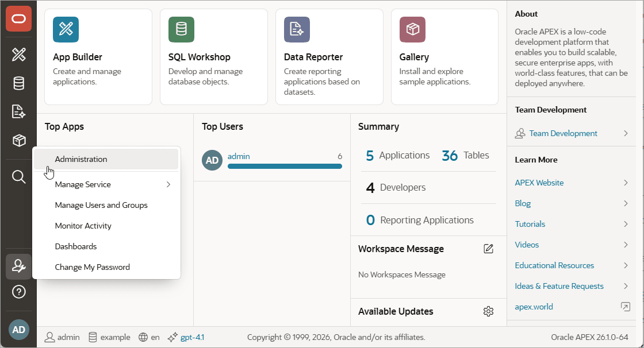This screenshot has width=644, height=348.
Task: Open App Builder from the sidebar icon
Action: [x=18, y=55]
